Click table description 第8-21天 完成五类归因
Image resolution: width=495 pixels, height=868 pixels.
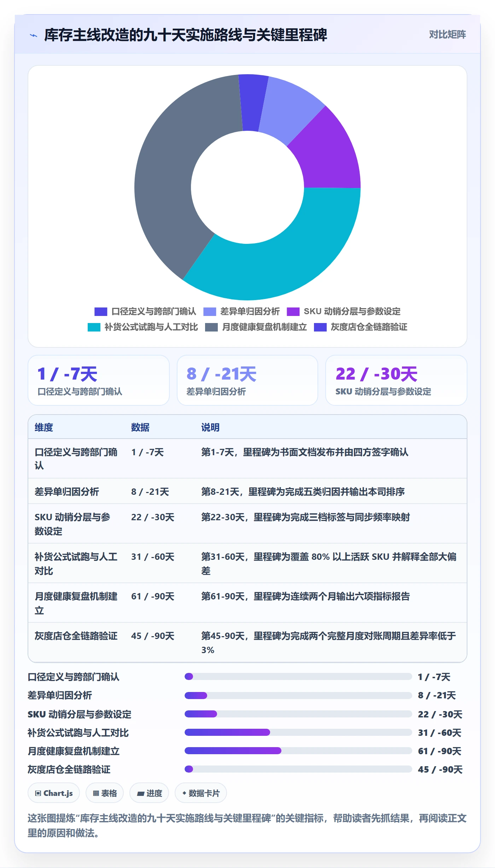pos(303,492)
